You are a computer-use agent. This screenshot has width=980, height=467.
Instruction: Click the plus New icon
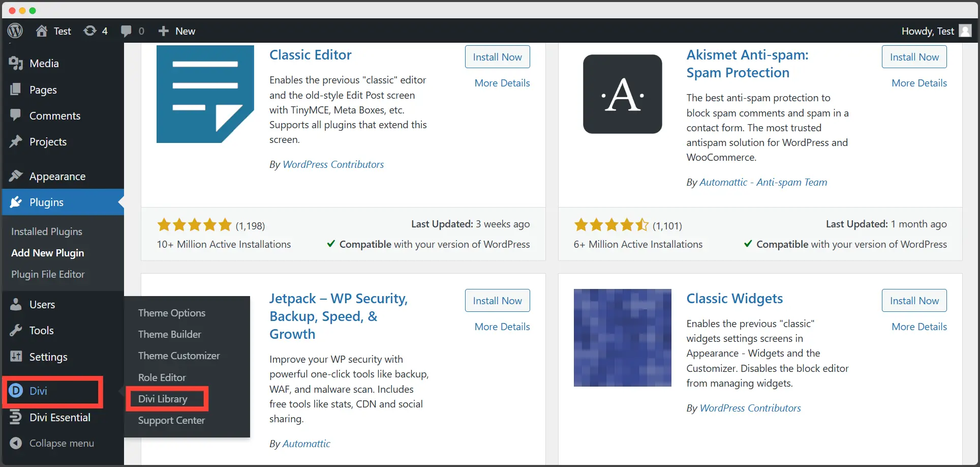[163, 31]
